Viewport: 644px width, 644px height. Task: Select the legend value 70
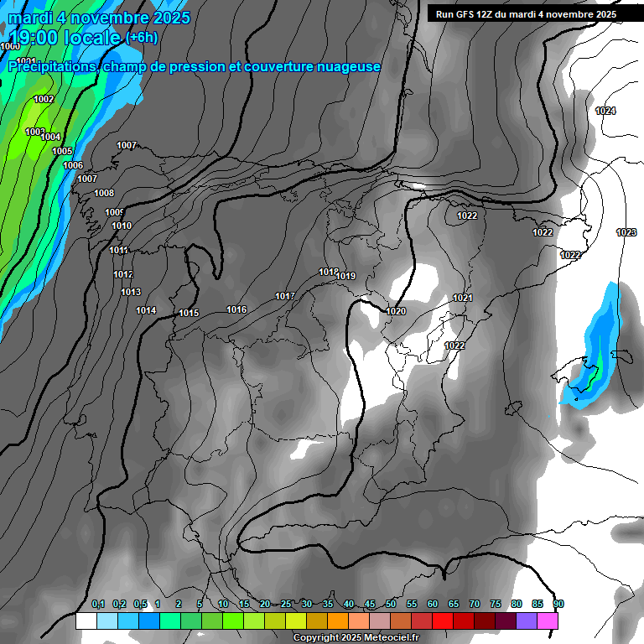[475, 604]
